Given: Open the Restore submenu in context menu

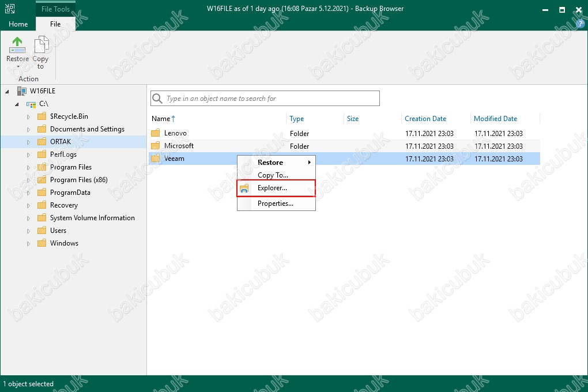Looking at the screenshot, I should click(276, 163).
